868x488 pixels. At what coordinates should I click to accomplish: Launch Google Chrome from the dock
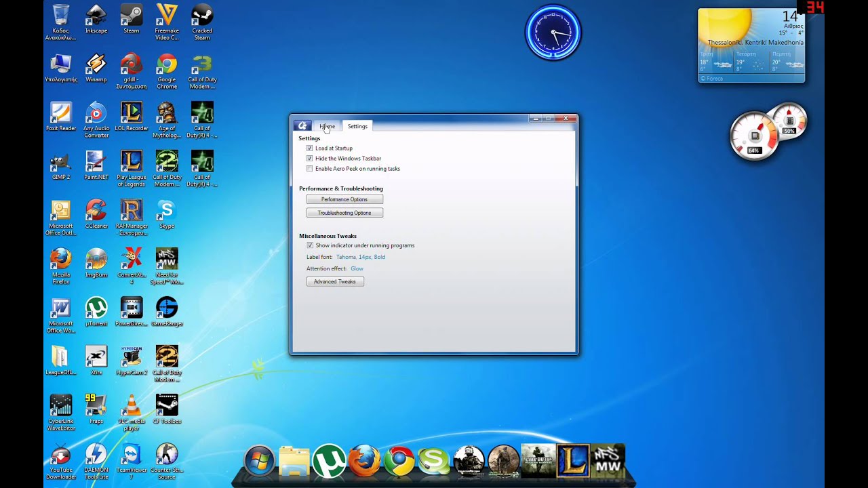399,462
